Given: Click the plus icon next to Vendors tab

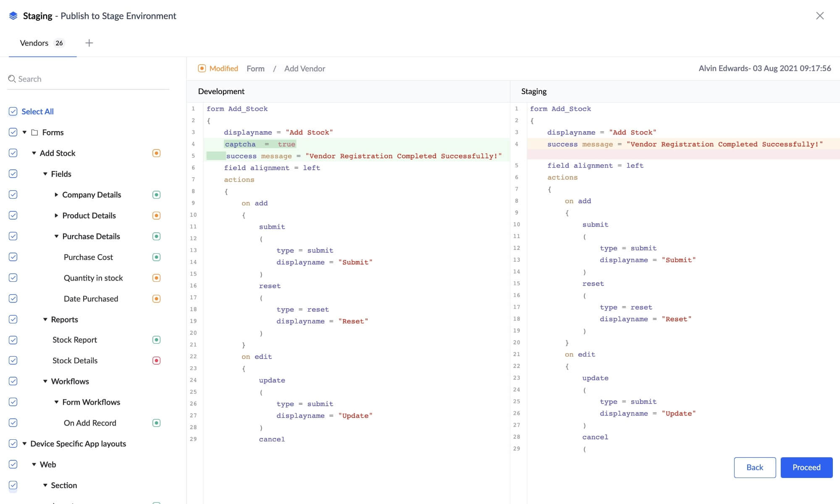Looking at the screenshot, I should [x=89, y=43].
